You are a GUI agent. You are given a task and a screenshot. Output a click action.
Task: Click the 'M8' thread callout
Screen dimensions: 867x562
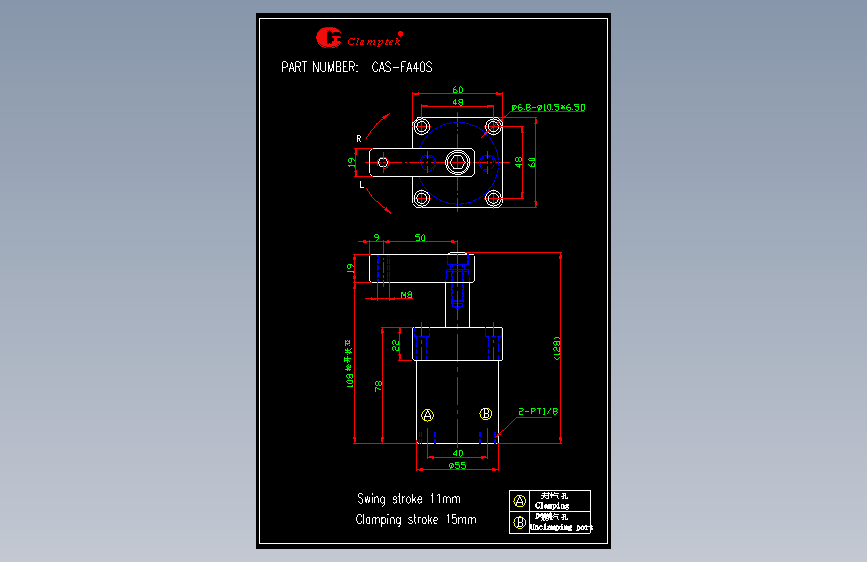tap(406, 295)
